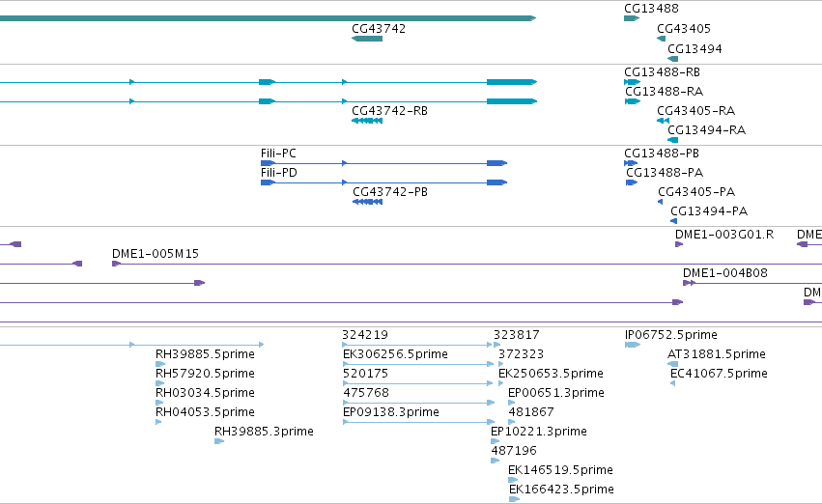Image resolution: width=822 pixels, height=504 pixels.
Task: Click EST EK250653.5prime
Action: tap(551, 374)
